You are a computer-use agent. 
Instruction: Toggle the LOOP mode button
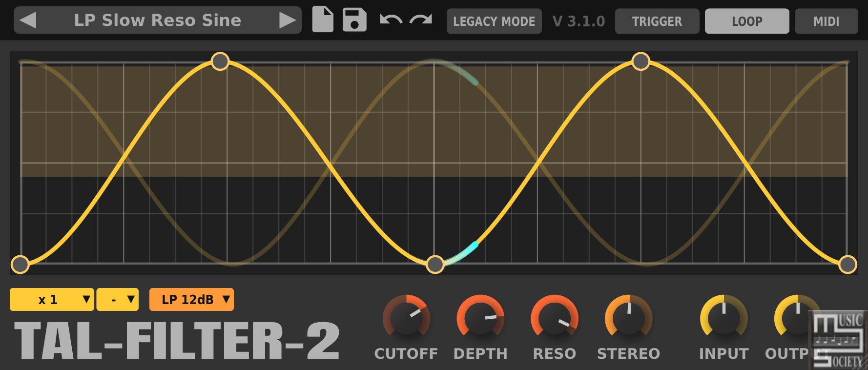click(747, 21)
